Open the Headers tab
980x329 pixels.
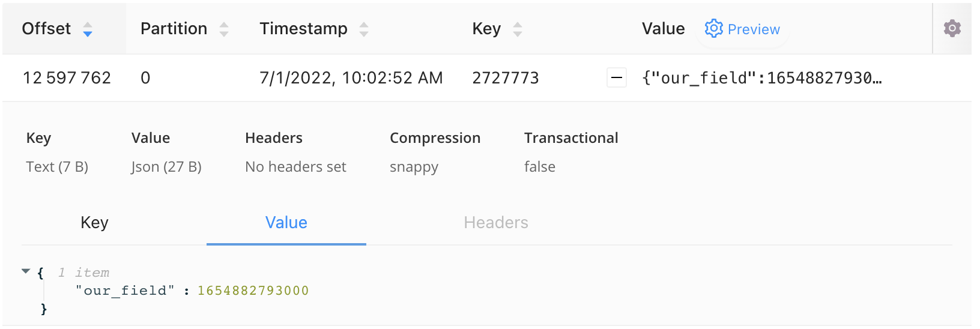(496, 223)
